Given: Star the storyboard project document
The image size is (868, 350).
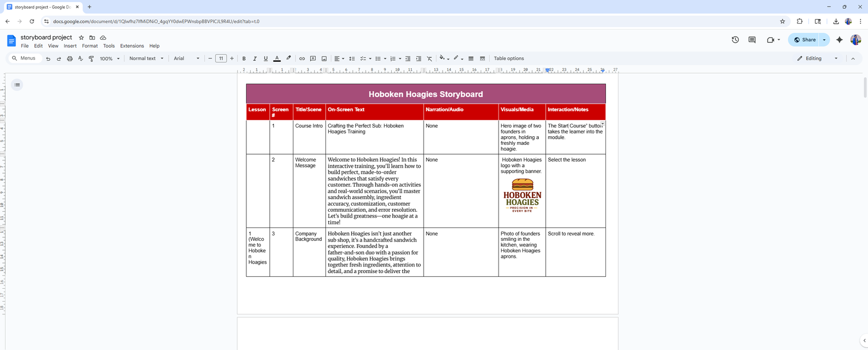Looking at the screenshot, I should tap(81, 37).
